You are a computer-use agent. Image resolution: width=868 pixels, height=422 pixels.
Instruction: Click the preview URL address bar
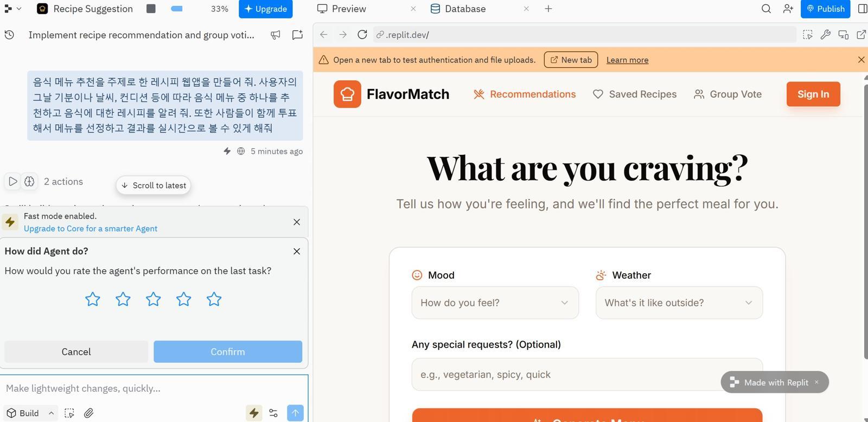pos(585,35)
